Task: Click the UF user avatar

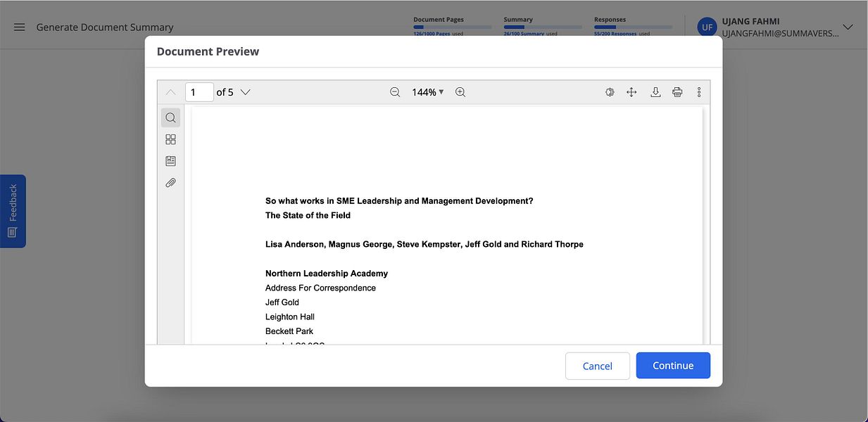Action: [707, 27]
